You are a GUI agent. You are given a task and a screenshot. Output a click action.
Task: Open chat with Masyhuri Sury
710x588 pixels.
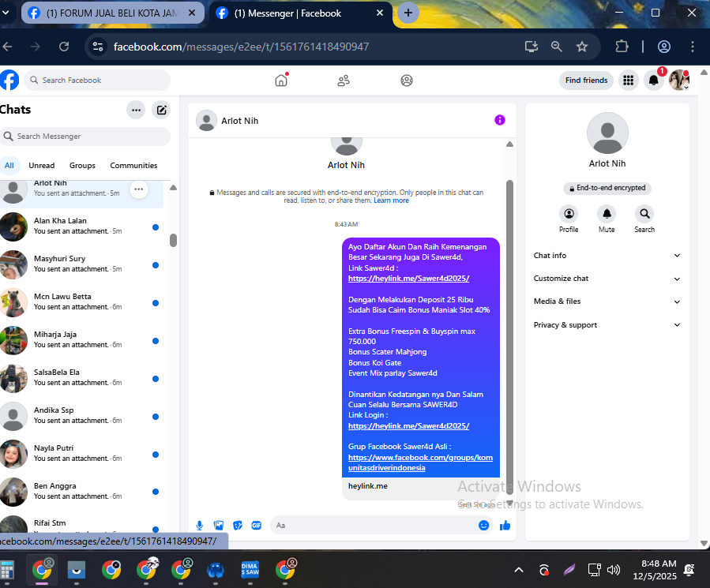pos(81,264)
